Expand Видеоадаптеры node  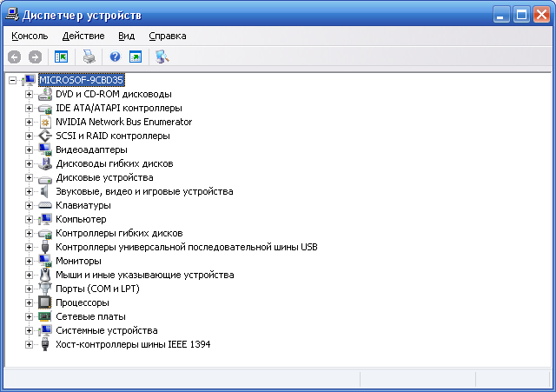(x=29, y=149)
